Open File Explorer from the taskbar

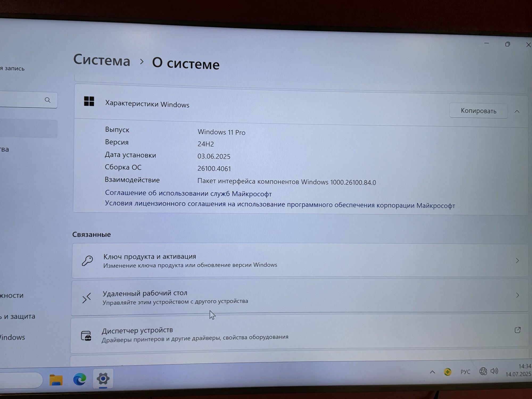[56, 380]
